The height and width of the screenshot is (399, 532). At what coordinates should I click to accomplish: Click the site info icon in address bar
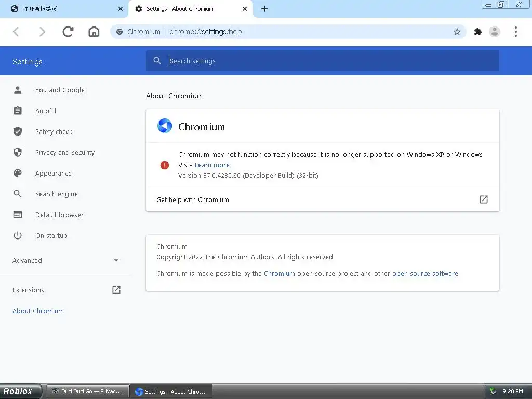[x=119, y=32]
